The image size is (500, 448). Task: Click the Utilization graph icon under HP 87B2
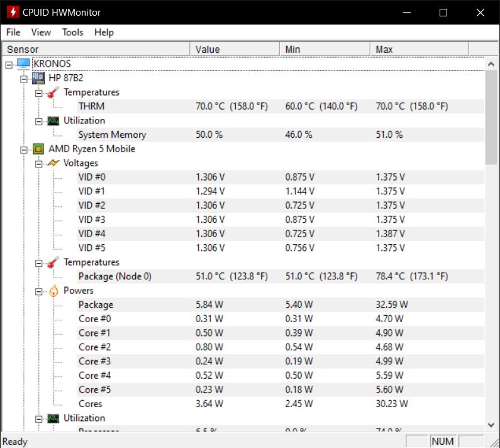53,121
